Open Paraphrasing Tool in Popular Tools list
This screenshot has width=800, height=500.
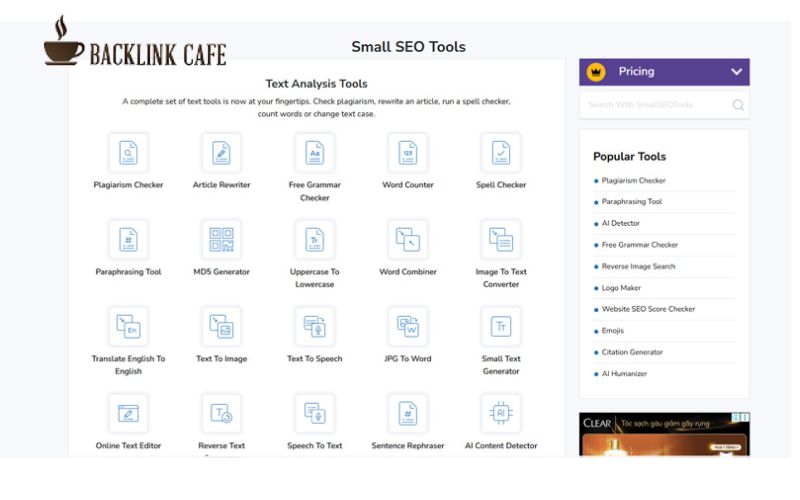pos(632,202)
